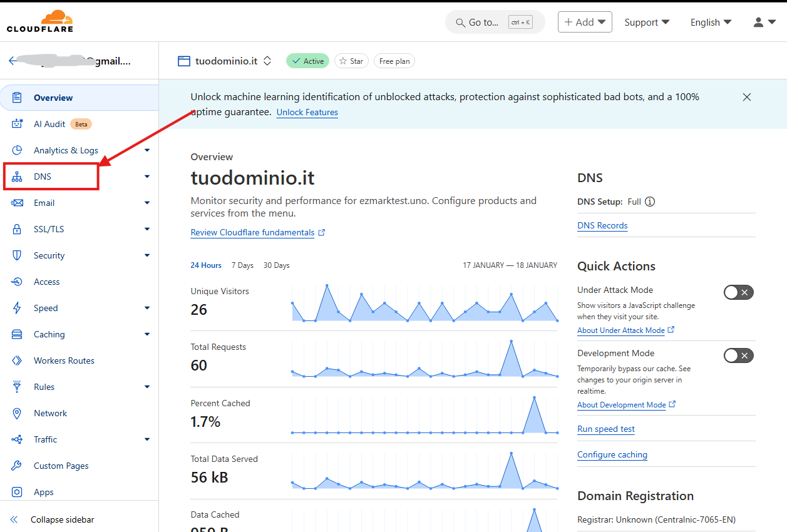
Task: Click the Workers Routes diamond icon
Action: tap(17, 361)
